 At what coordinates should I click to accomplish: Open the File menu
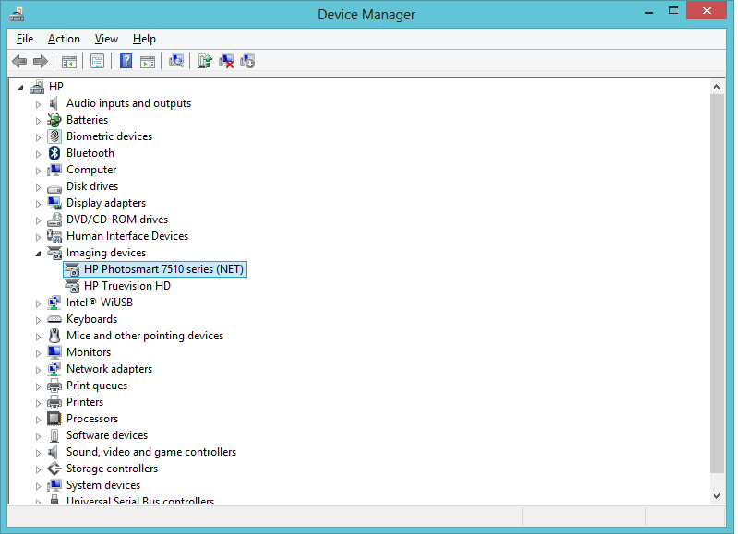[x=25, y=39]
